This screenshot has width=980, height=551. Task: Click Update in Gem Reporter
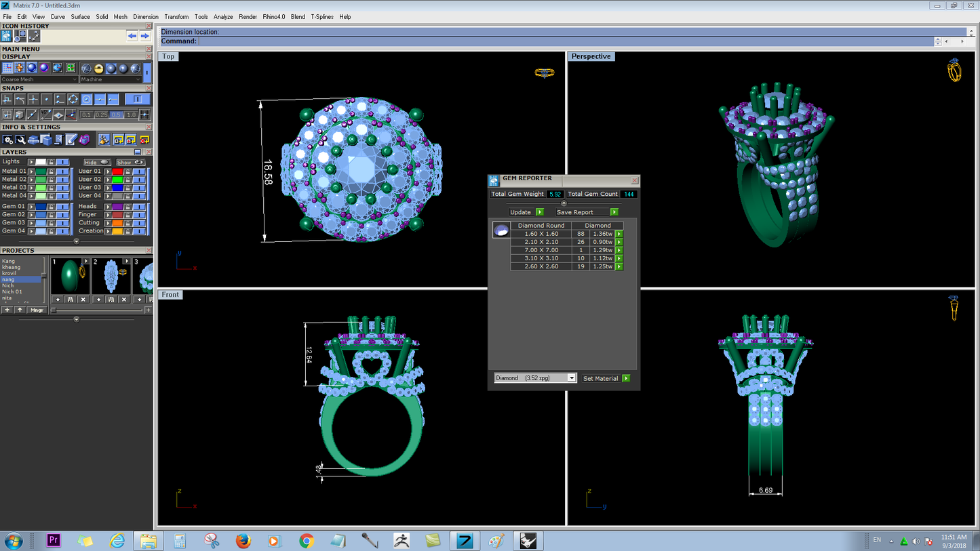(527, 212)
